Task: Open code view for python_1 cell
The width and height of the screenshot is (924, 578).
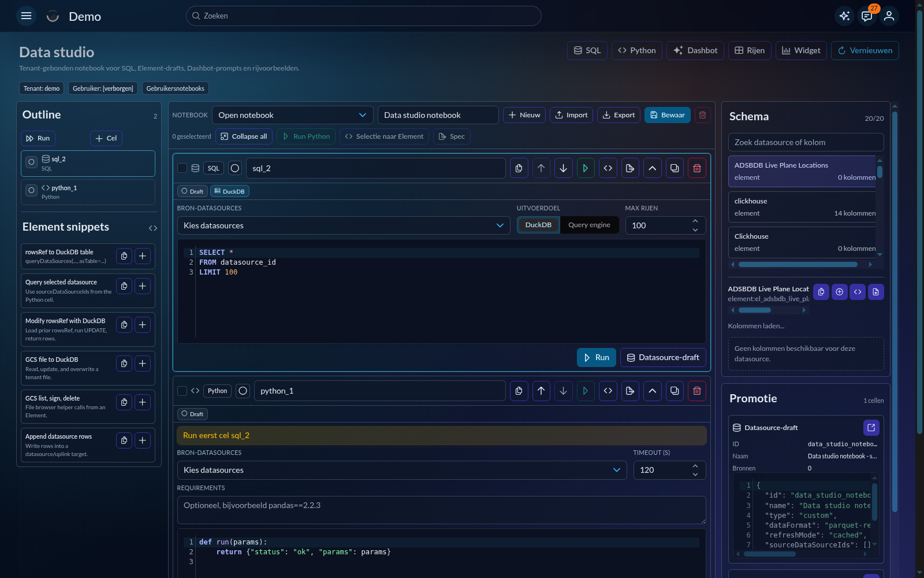Action: click(608, 391)
